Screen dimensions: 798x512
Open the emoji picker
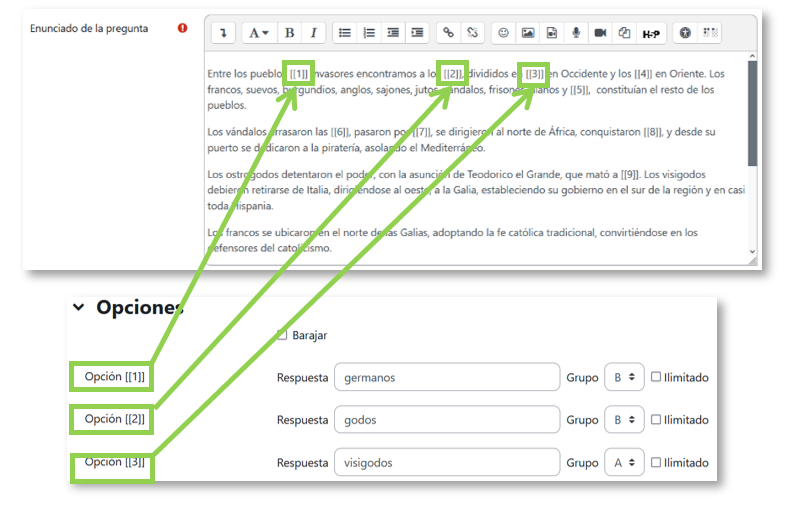click(503, 33)
